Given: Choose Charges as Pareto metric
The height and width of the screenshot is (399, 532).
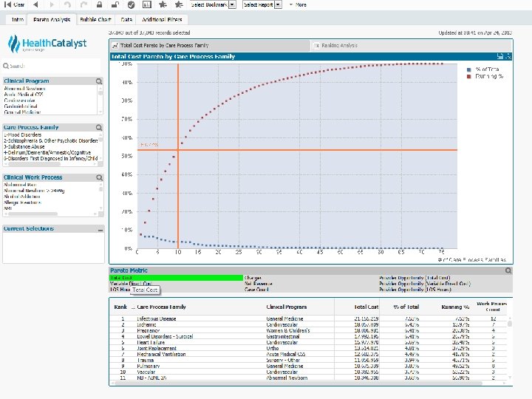Looking at the screenshot, I should click(x=310, y=278).
